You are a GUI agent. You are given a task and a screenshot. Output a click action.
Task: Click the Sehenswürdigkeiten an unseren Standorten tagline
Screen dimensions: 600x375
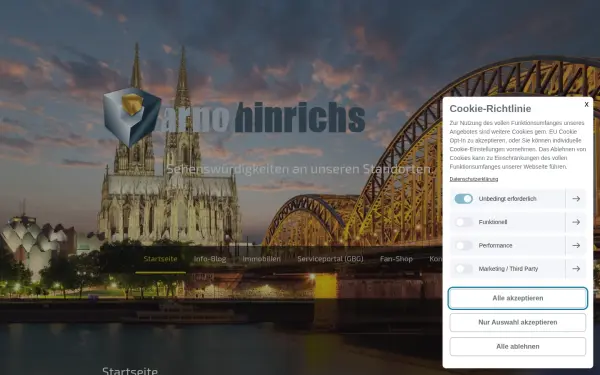tap(298, 169)
